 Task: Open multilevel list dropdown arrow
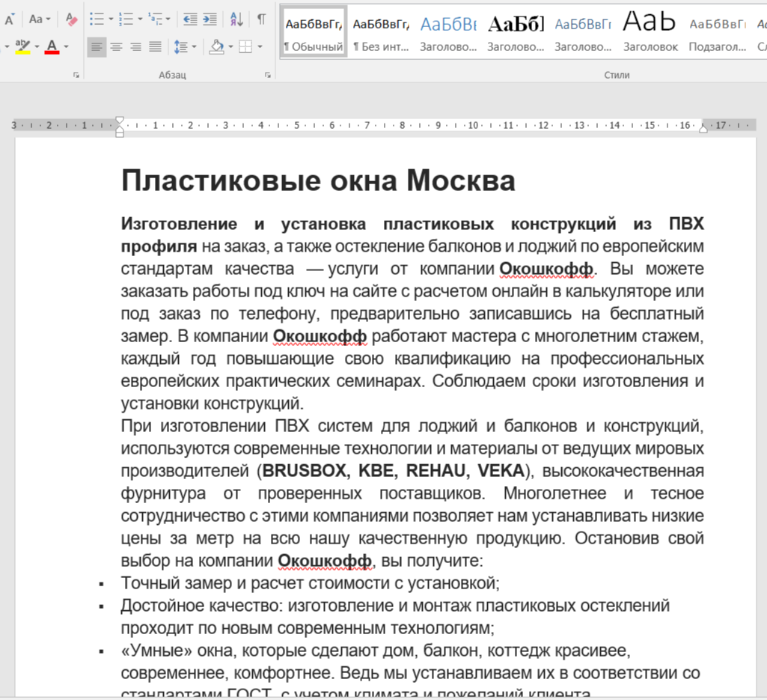tap(168, 19)
